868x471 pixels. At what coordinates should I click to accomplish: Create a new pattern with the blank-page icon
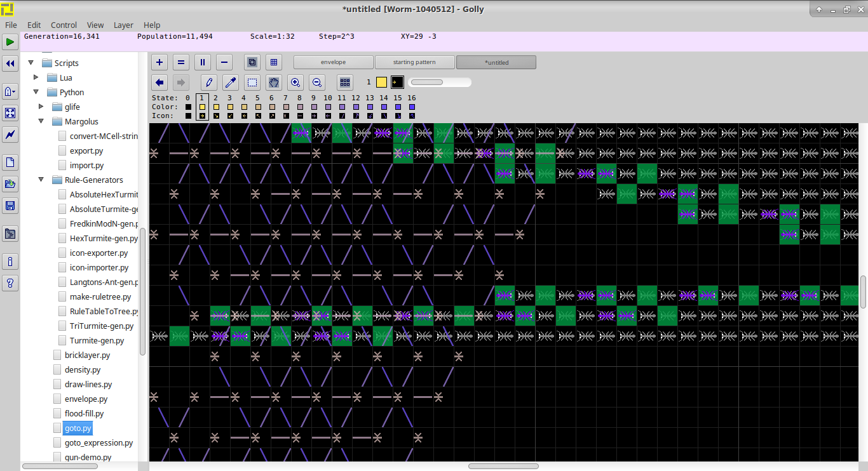click(10, 163)
